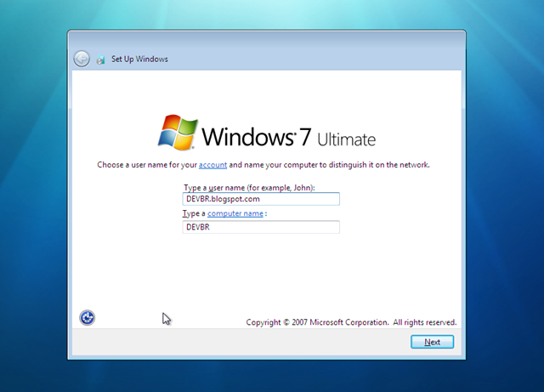The height and width of the screenshot is (392, 544).
Task: Focus the computer name input field
Action: point(261,227)
